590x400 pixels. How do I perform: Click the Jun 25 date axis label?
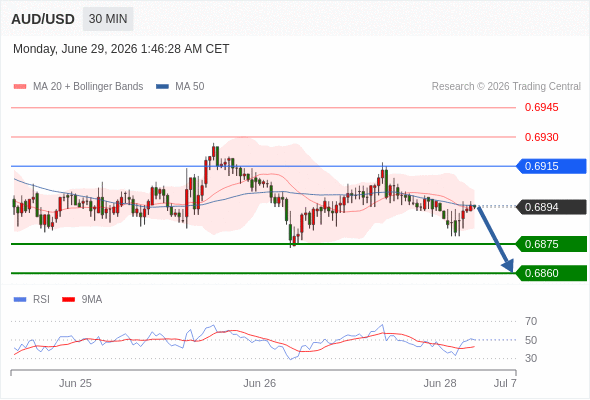tap(75, 383)
